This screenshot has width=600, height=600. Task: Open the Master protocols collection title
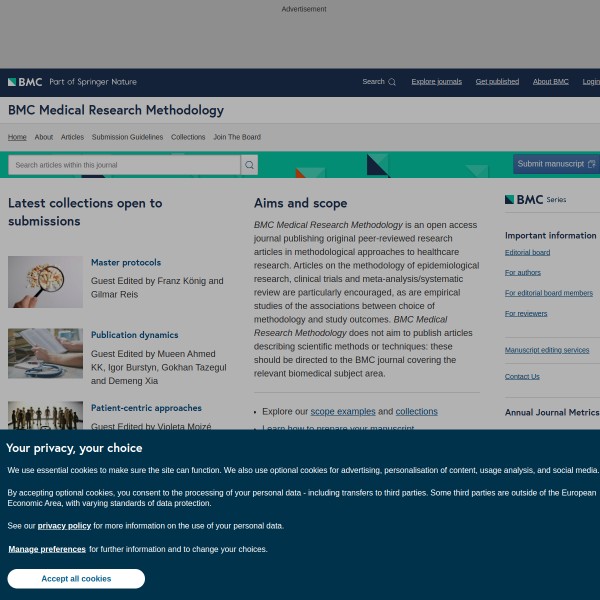coord(125,263)
